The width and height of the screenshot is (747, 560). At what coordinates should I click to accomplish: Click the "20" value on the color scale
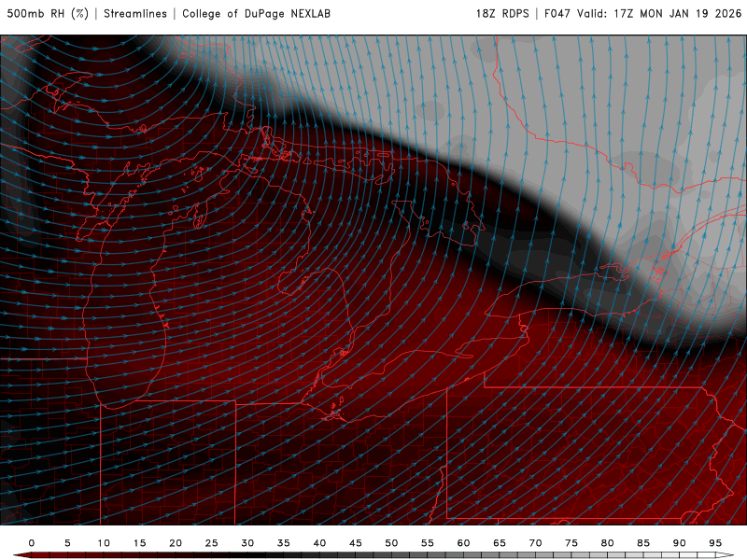point(176,543)
